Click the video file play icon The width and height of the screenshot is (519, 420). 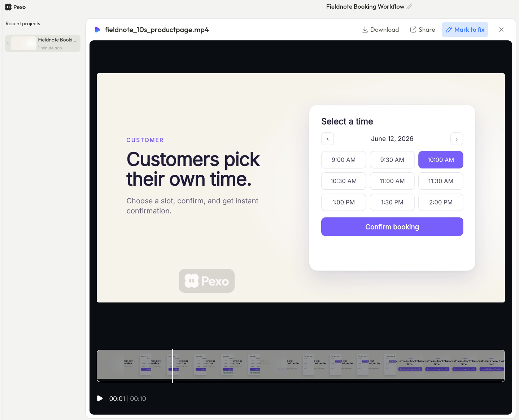click(x=97, y=30)
